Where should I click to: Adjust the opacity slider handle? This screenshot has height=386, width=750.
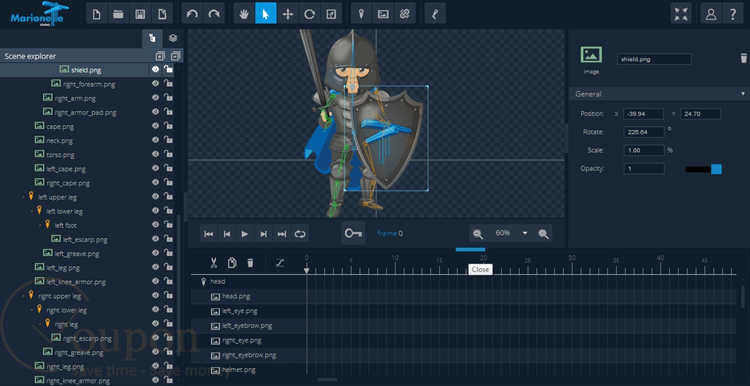(x=716, y=169)
